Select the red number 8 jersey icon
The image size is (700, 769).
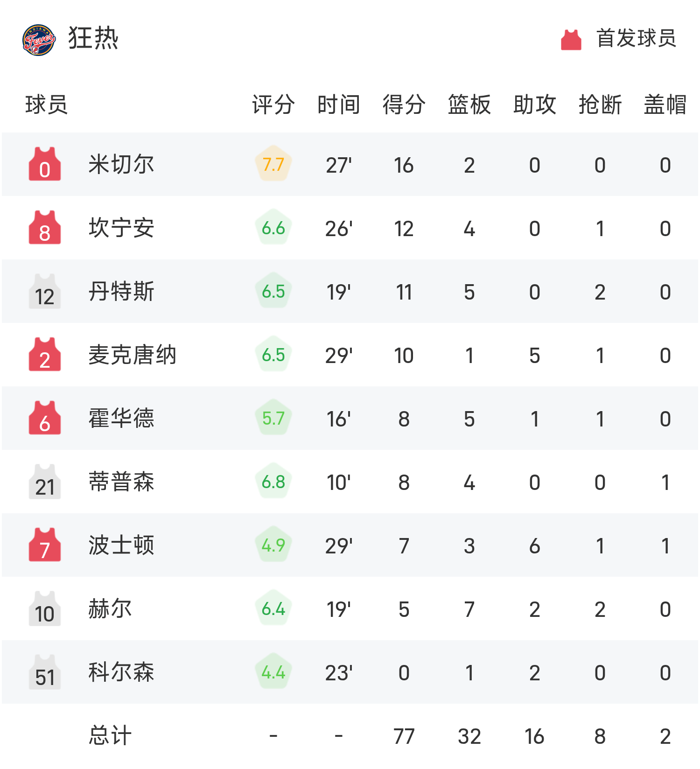(45, 228)
